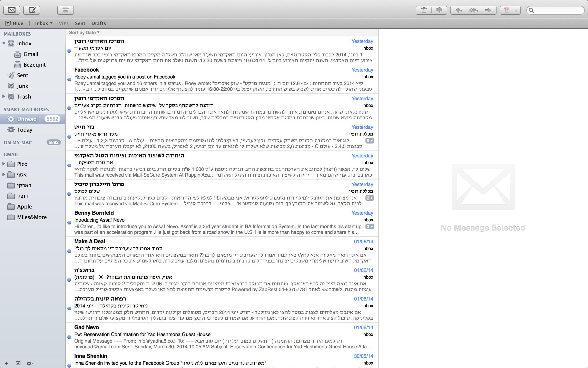This screenshot has height=368, width=588.
Task: Open the Junk mailbox
Action: point(23,86)
